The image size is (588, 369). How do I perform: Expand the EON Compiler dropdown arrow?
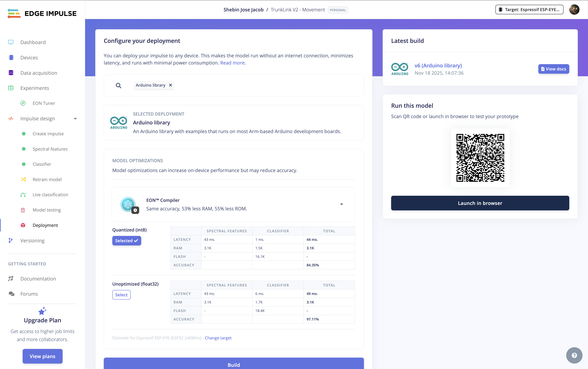341,204
